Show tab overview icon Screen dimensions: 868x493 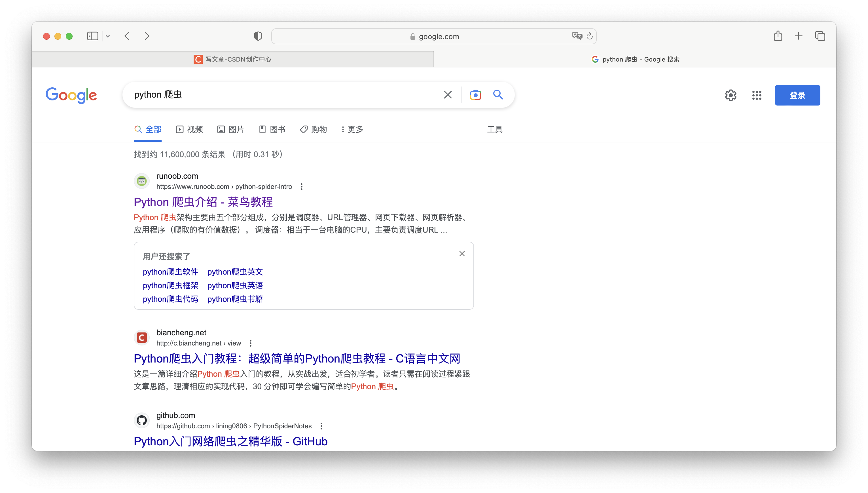(x=820, y=36)
